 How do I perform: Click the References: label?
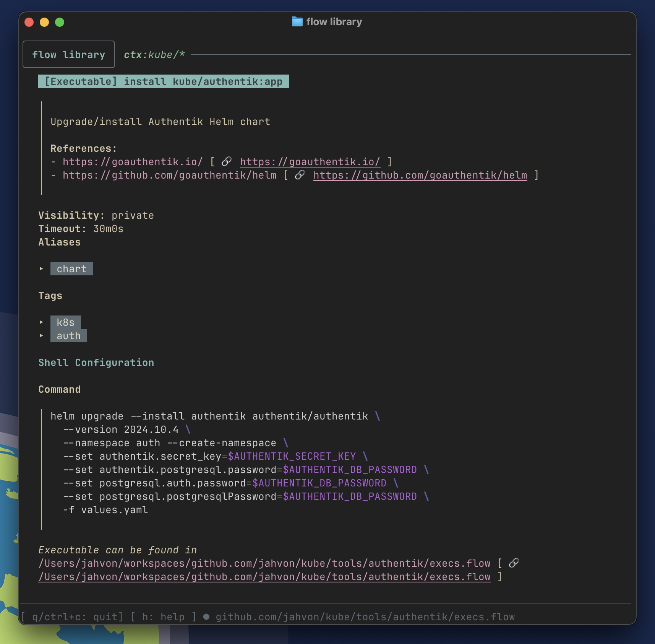pyautogui.click(x=84, y=148)
